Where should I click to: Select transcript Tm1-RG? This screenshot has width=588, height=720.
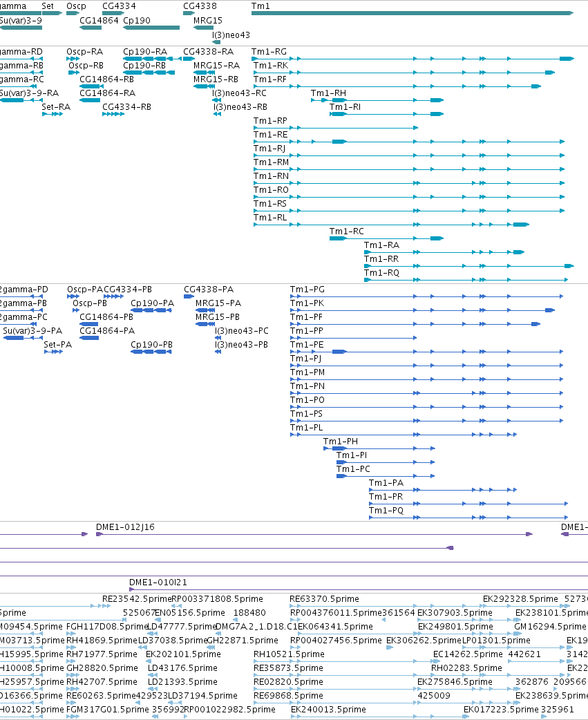click(412, 59)
